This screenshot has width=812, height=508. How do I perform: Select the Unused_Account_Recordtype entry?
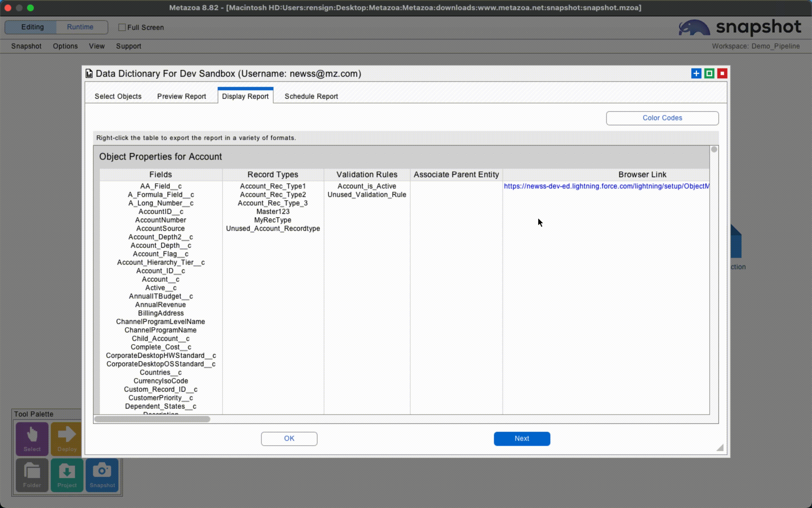(x=273, y=229)
